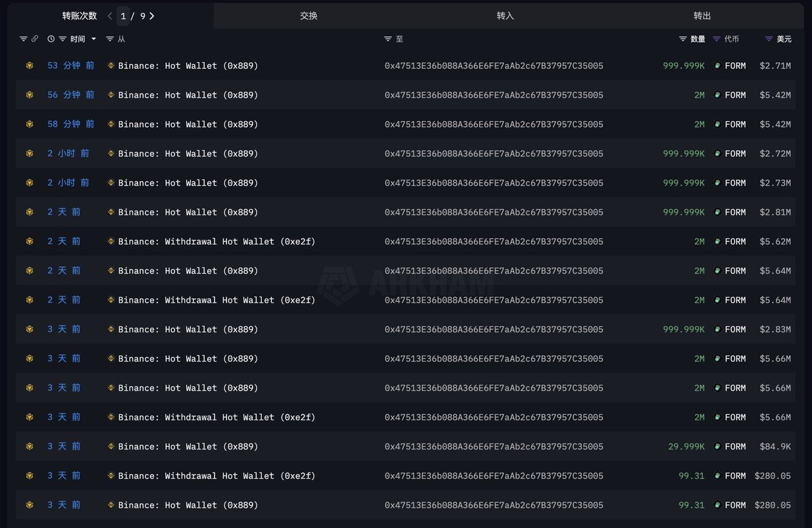The height and width of the screenshot is (528, 812).
Task: Click the page number input field
Action: [x=124, y=16]
